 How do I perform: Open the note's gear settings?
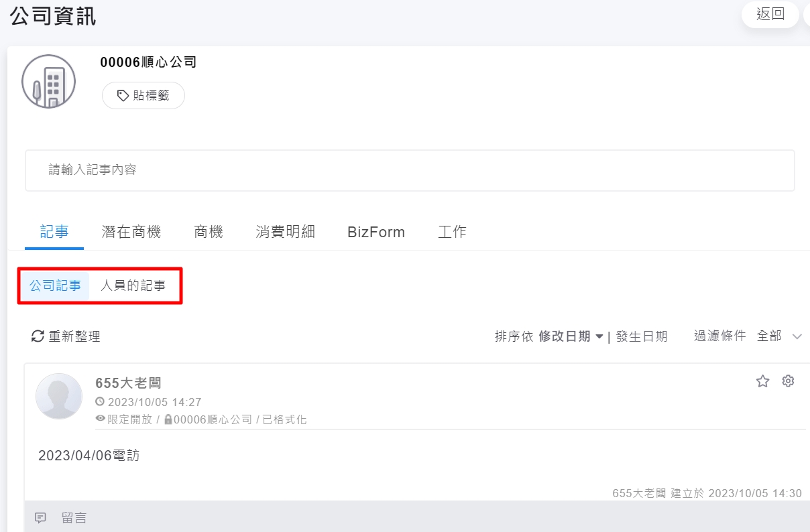(x=788, y=381)
